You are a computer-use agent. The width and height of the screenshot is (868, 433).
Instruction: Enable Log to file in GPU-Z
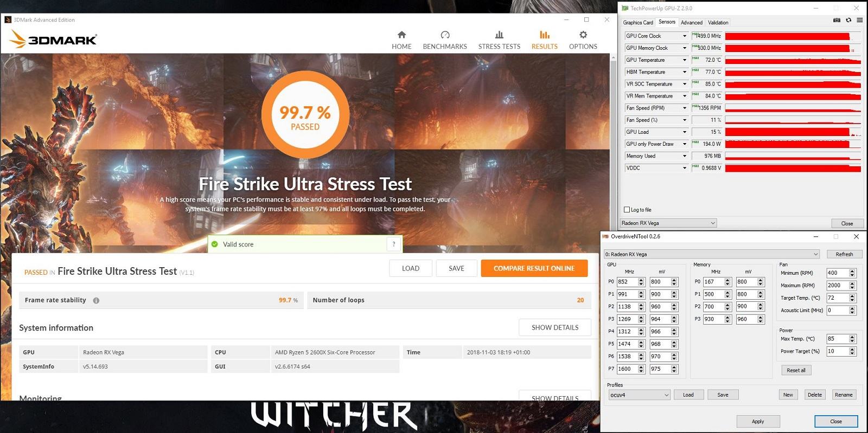pyautogui.click(x=627, y=210)
